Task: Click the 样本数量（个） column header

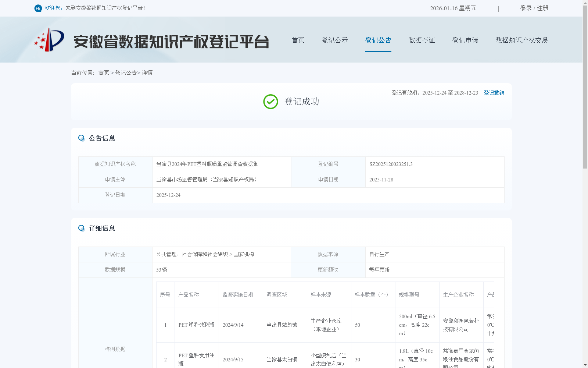Action: tap(373, 295)
